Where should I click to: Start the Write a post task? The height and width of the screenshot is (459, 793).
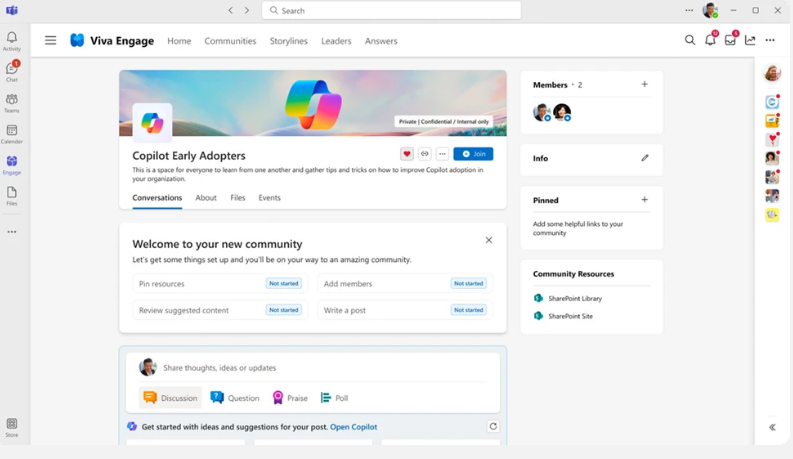pos(405,310)
